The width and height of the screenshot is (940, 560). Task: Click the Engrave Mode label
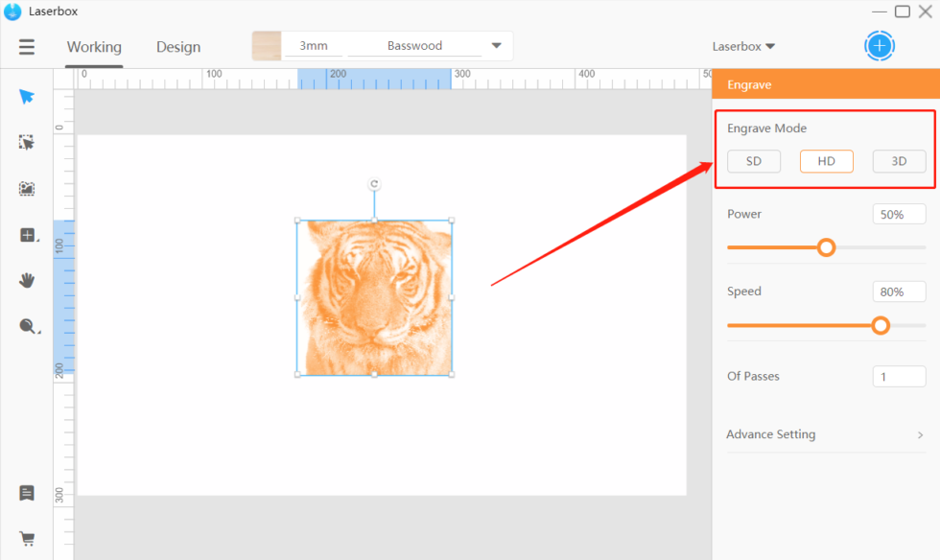click(766, 128)
